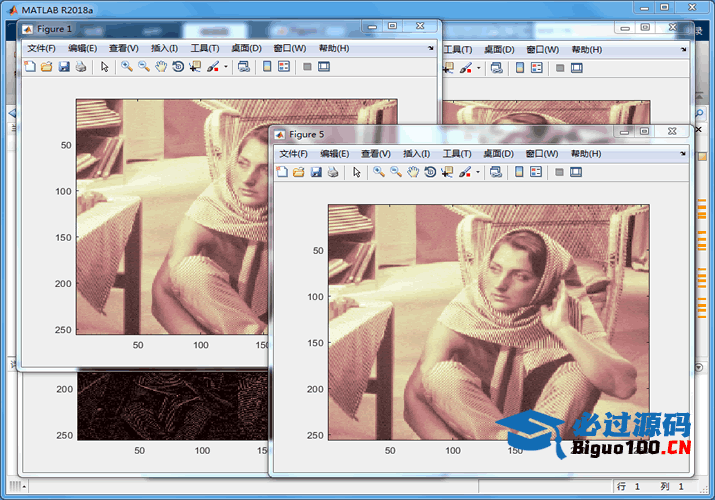The image size is (715, 500).
Task: Select Edit Plot arrow tool in Figure 1
Action: click(x=105, y=67)
